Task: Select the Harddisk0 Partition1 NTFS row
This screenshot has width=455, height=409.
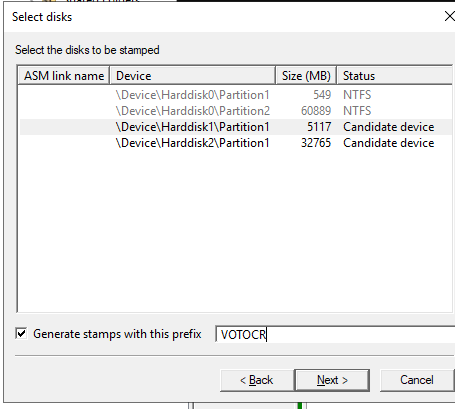Action: 236,95
